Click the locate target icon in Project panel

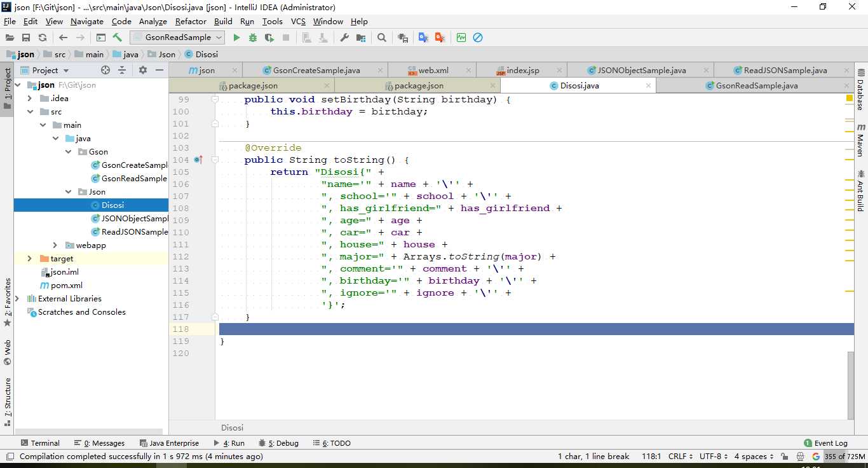[105, 70]
